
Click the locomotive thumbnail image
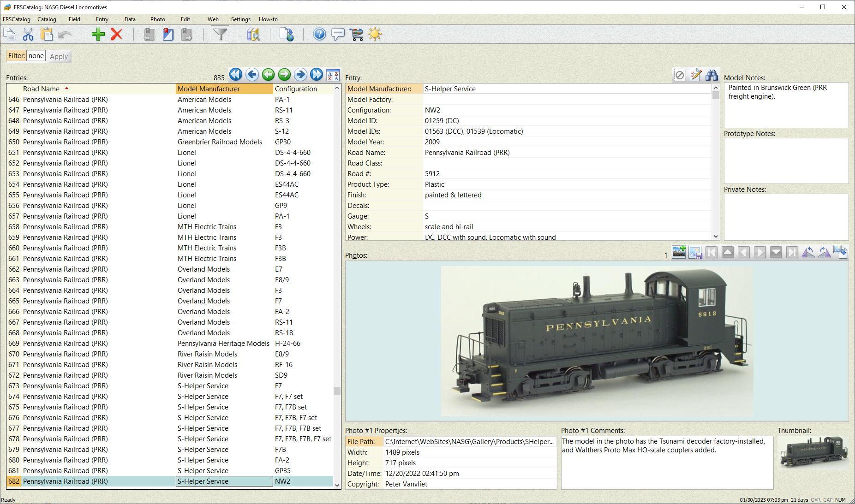(813, 453)
